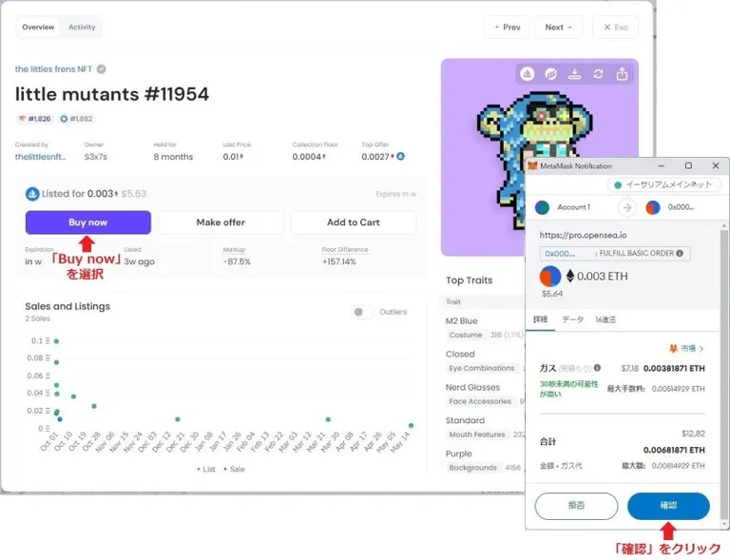The image size is (730, 560).
Task: Click the 拒否 reject button in MetaMask
Action: coord(576,506)
